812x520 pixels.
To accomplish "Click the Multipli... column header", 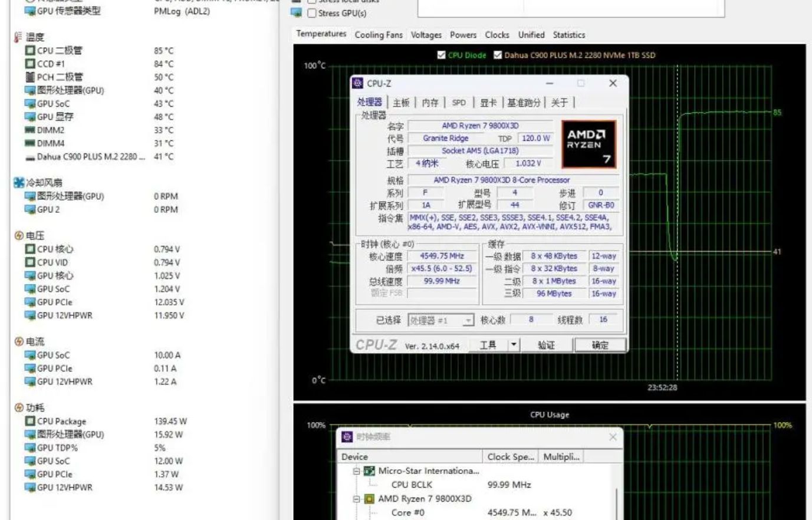I will pos(561,457).
